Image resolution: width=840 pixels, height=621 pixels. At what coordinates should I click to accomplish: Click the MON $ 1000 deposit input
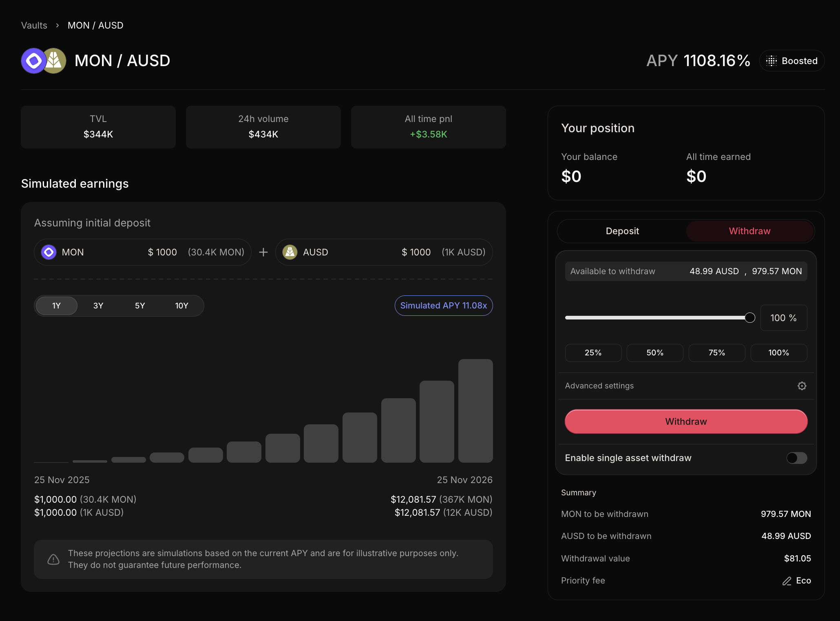[162, 252]
